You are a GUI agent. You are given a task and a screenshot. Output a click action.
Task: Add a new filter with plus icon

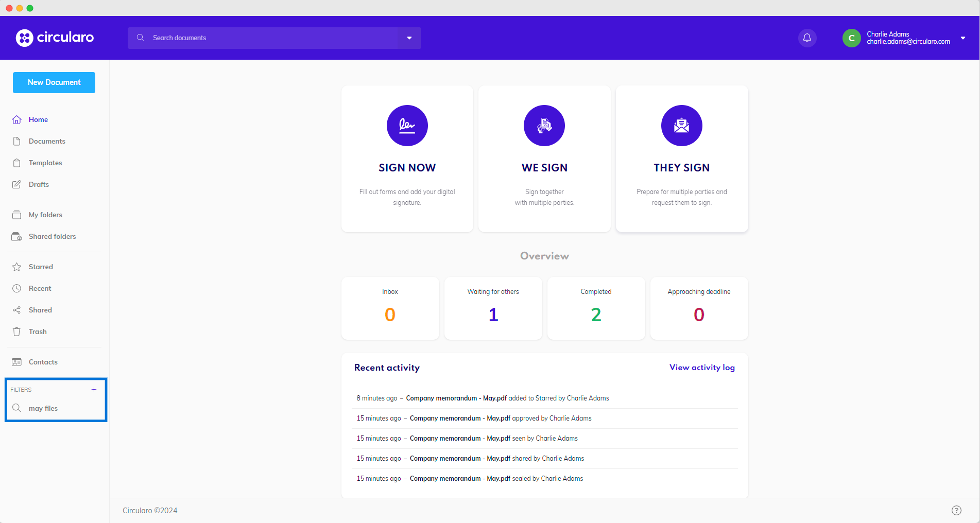(x=94, y=390)
